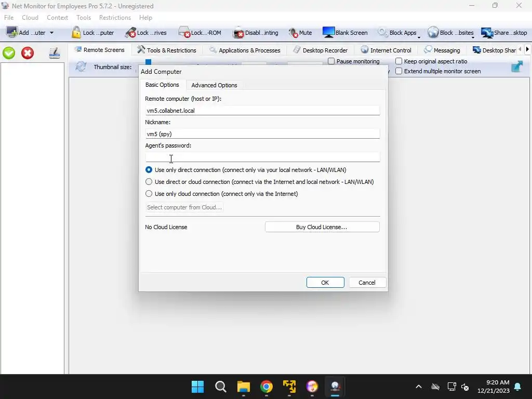Click the Block Apps toolbar icon
This screenshot has width=532, height=399.
(x=382, y=33)
